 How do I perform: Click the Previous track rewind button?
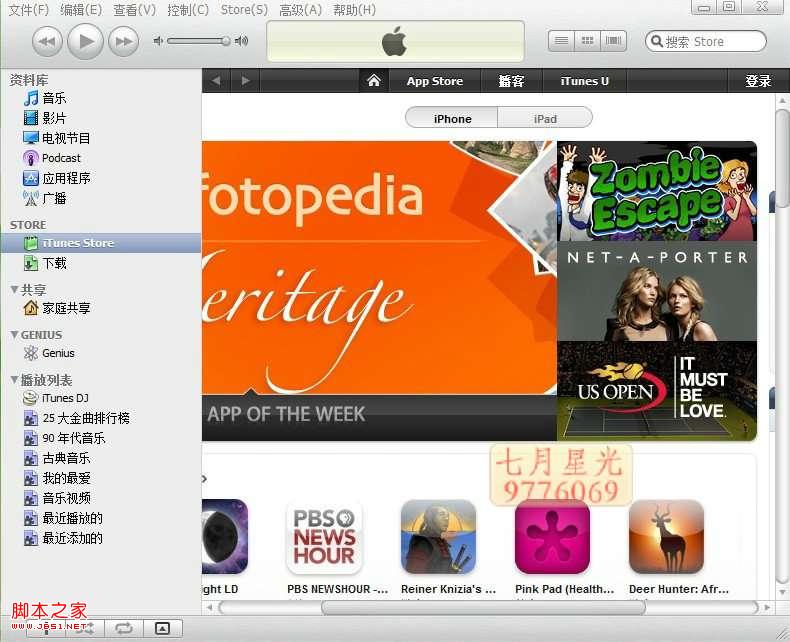coord(47,41)
